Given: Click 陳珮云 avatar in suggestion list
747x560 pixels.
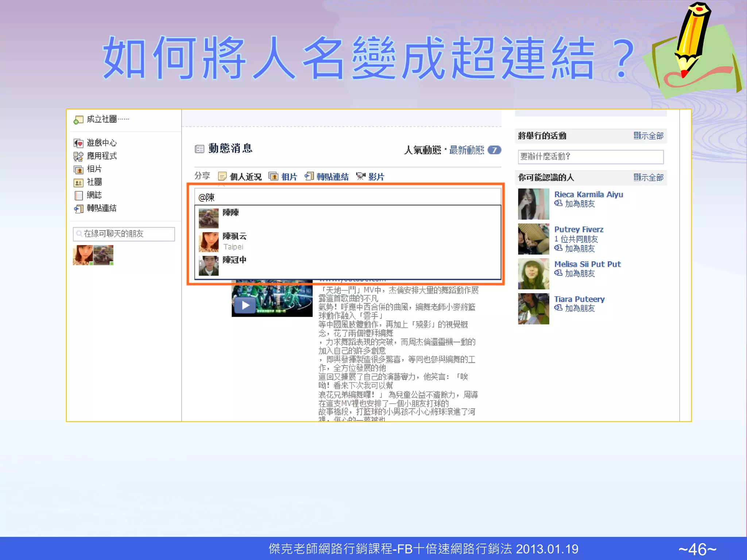Looking at the screenshot, I should tap(209, 242).
